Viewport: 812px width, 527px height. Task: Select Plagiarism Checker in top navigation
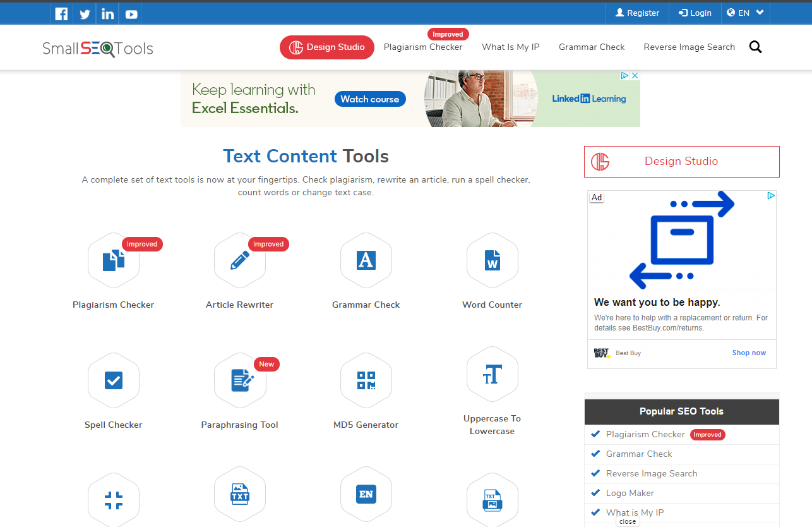423,47
